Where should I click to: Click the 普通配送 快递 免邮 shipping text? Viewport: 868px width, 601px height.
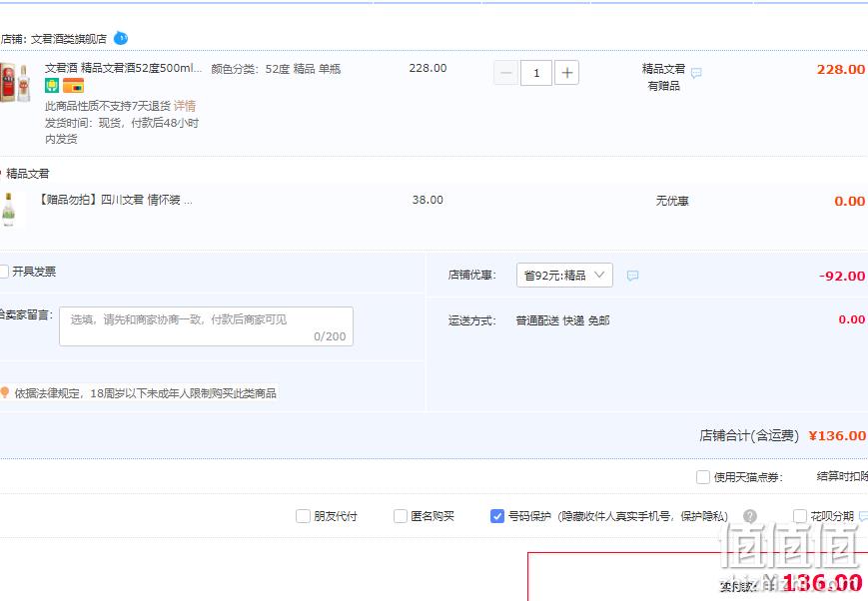coord(562,320)
